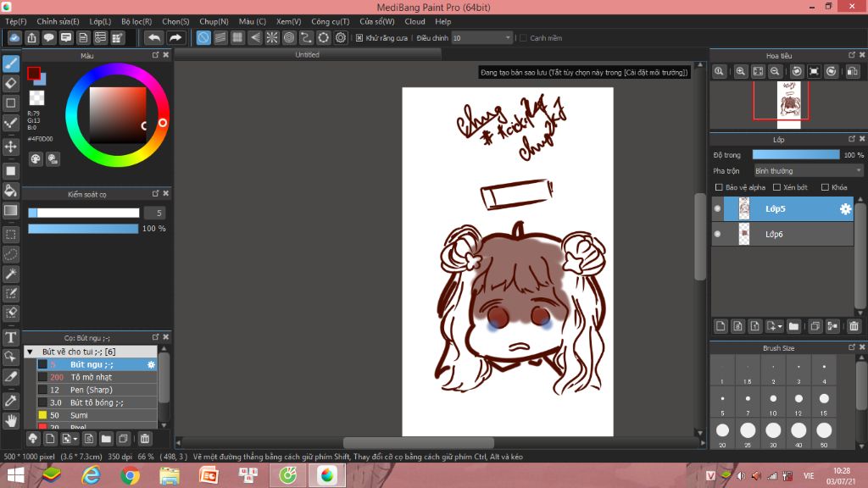The height and width of the screenshot is (488, 868).
Task: Open the Chỉnh sửa(E) menu
Action: [58, 21]
